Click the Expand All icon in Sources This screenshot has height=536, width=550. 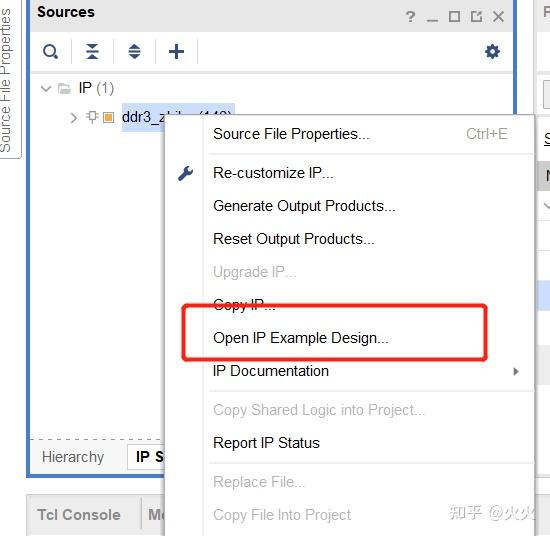click(x=134, y=52)
